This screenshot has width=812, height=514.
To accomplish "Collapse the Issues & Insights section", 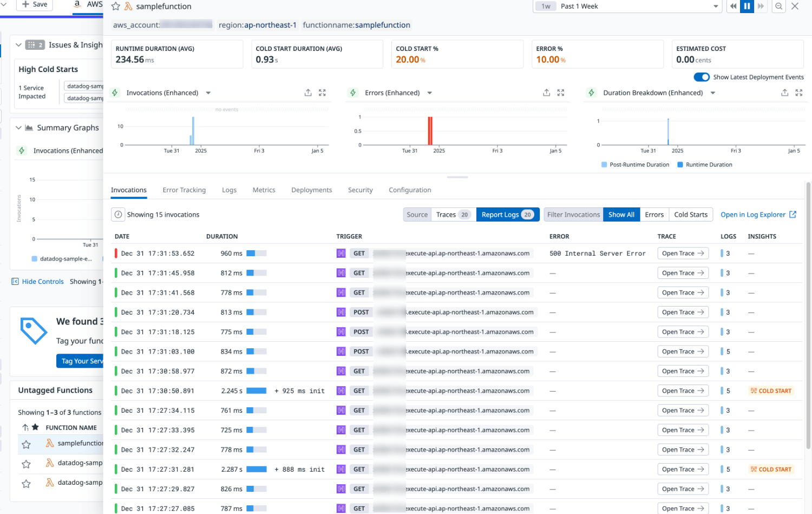I will [x=18, y=45].
